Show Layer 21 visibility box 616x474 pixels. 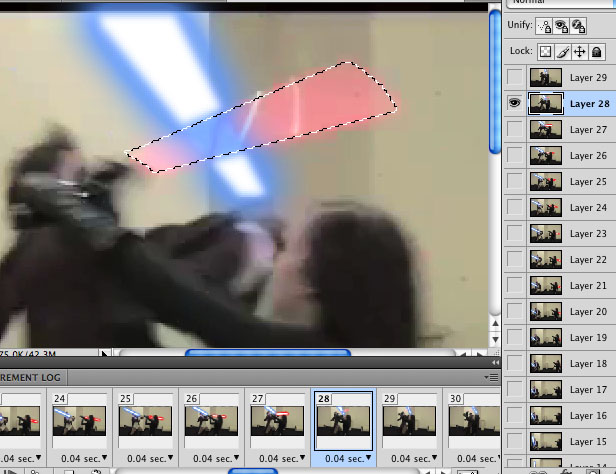515,285
